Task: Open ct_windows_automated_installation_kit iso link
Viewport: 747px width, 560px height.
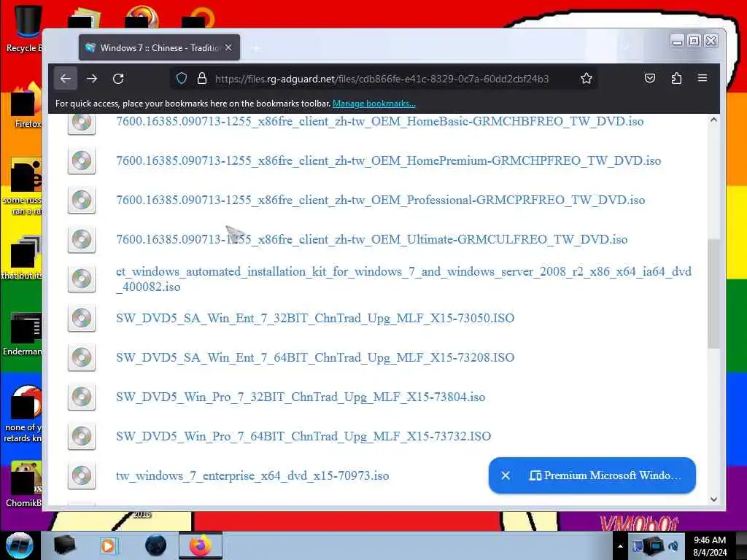Action: click(x=403, y=279)
